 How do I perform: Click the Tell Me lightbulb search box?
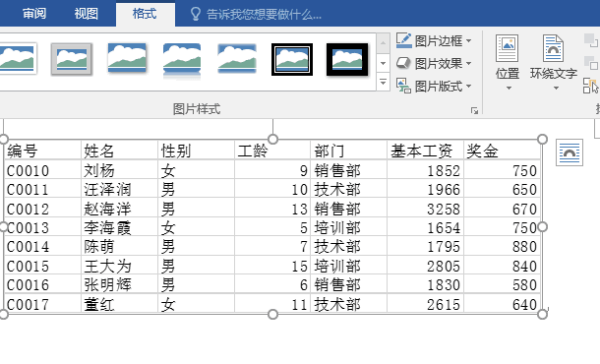tap(256, 15)
